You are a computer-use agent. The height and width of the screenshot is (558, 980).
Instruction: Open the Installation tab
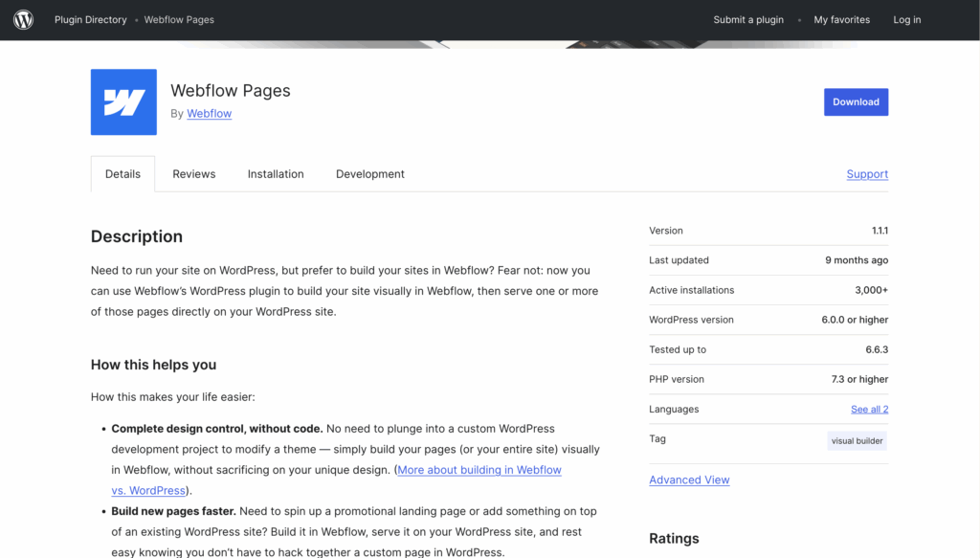[x=276, y=174]
